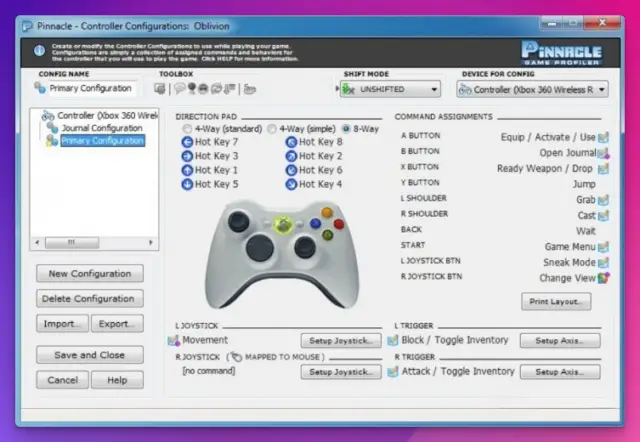This screenshot has width=640, height=442.
Task: Click the icon left of Block / Toggle Inventory
Action: point(393,340)
